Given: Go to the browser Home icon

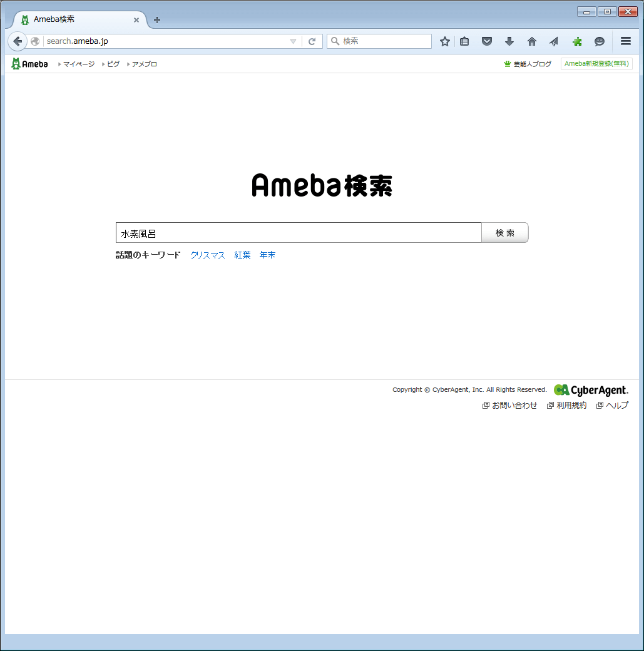Looking at the screenshot, I should click(x=532, y=41).
